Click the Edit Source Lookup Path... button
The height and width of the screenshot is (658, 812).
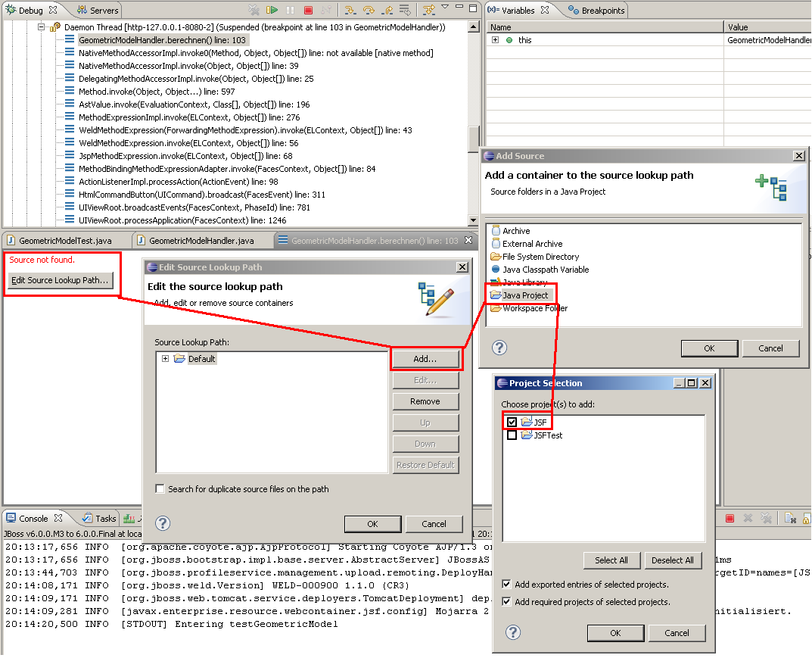(x=60, y=280)
